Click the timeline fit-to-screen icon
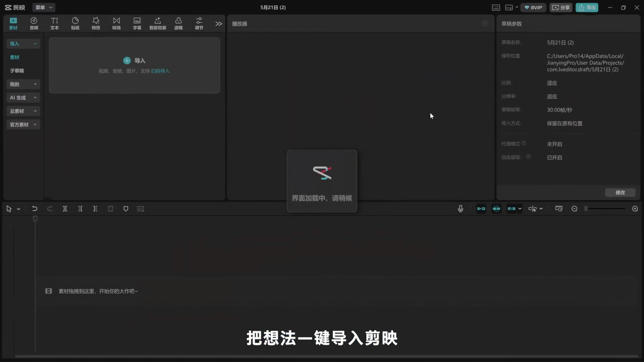644x362 pixels. [559, 209]
